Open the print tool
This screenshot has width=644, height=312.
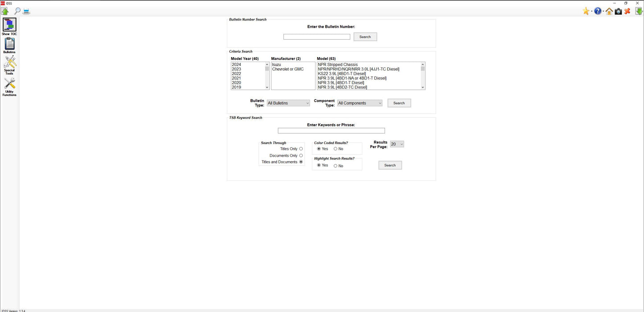point(26,11)
